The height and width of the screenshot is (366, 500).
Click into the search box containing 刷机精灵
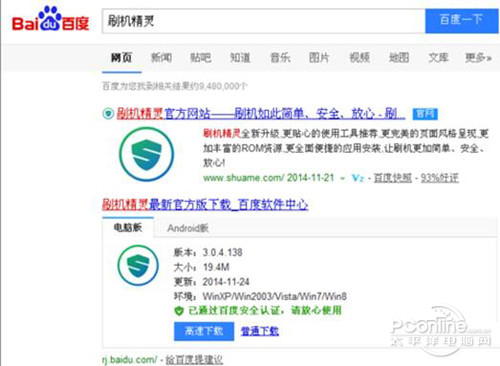click(264, 21)
